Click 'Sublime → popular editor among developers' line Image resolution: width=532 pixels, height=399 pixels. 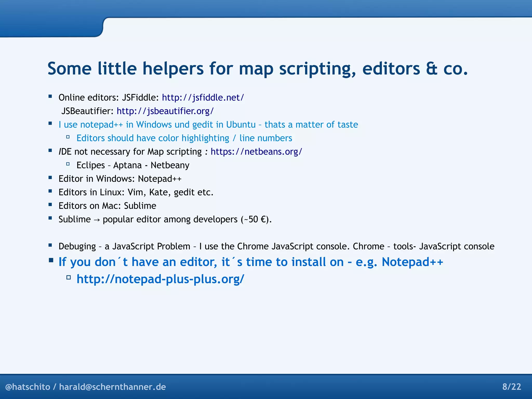click(165, 219)
